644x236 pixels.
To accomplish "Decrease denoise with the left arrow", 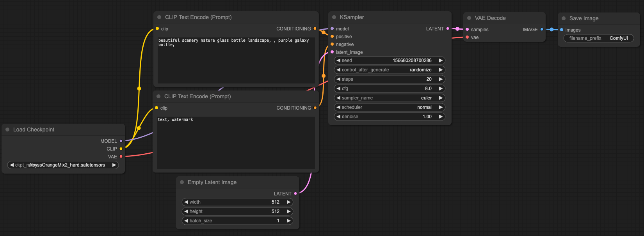I will pyautogui.click(x=338, y=117).
